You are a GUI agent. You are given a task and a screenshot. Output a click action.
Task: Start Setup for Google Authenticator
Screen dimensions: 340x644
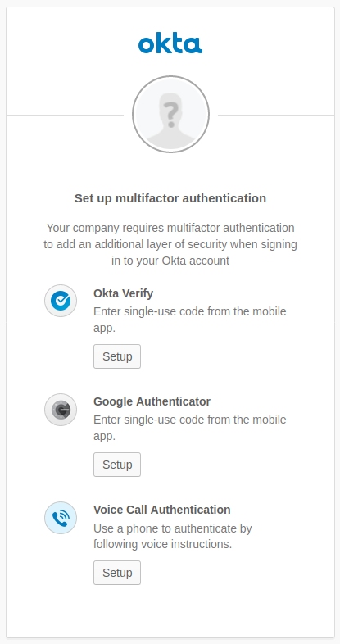coord(117,465)
